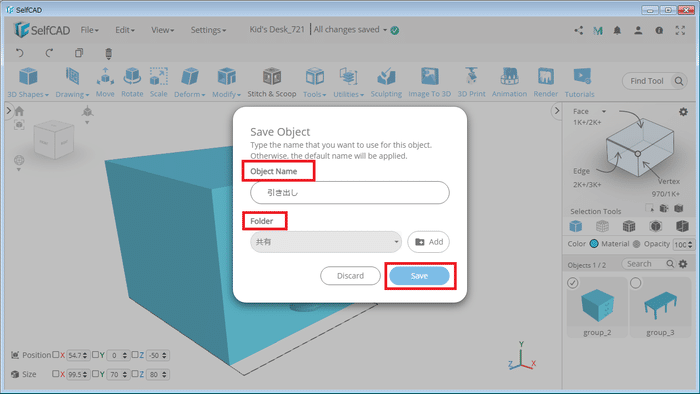The image size is (700, 394).
Task: Open the Settings menu
Action: [x=208, y=30]
